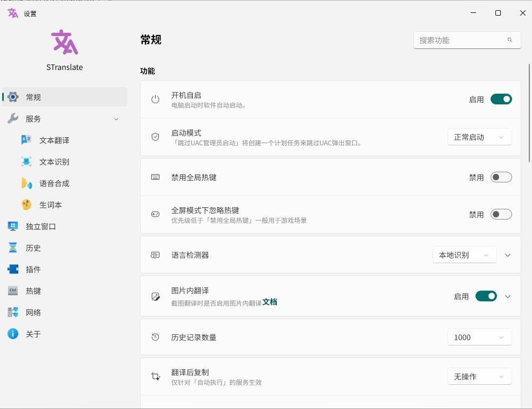Screen dimensions: 532x409
Task: Enable the 禁用全局热键 toggle
Action: pyautogui.click(x=501, y=177)
